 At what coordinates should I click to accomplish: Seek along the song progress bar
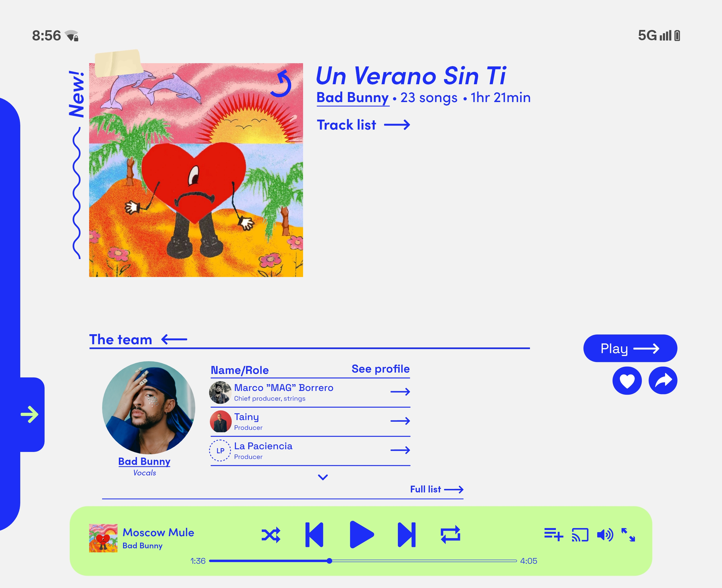coord(363,561)
